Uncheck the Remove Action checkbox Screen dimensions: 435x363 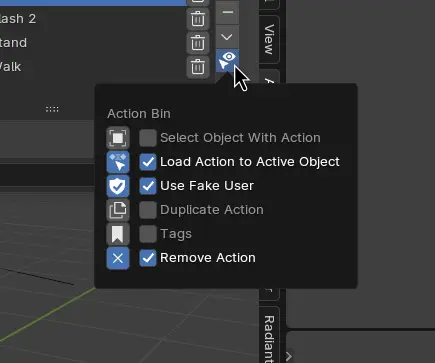[x=148, y=258]
